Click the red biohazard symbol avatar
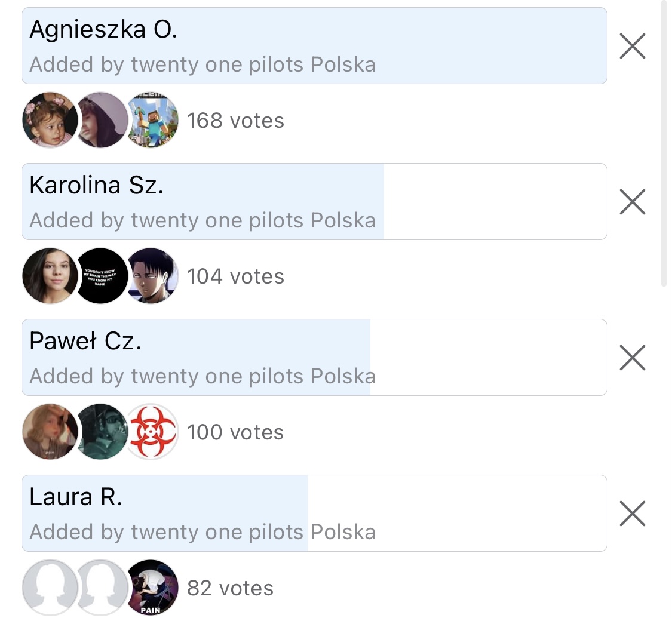The width and height of the screenshot is (672, 618). point(152,432)
